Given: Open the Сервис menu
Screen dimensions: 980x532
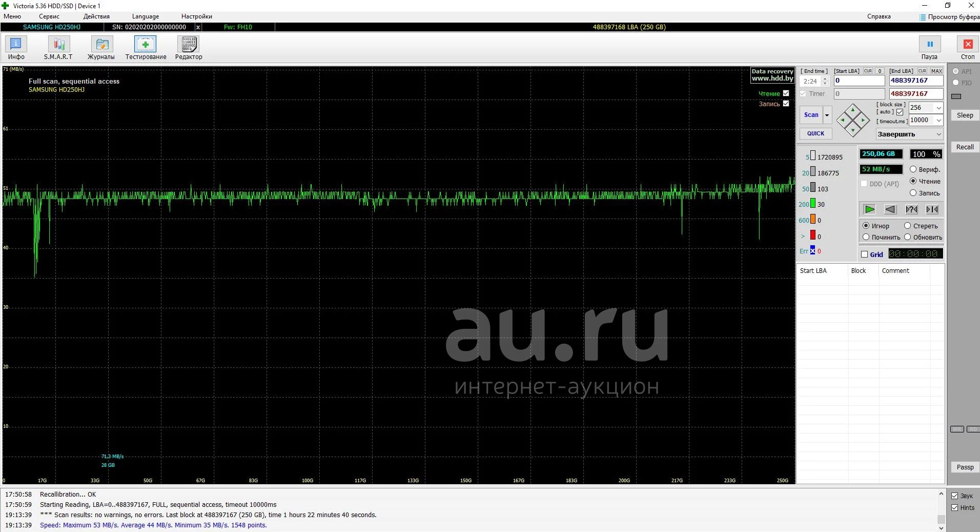Looking at the screenshot, I should click(49, 16).
